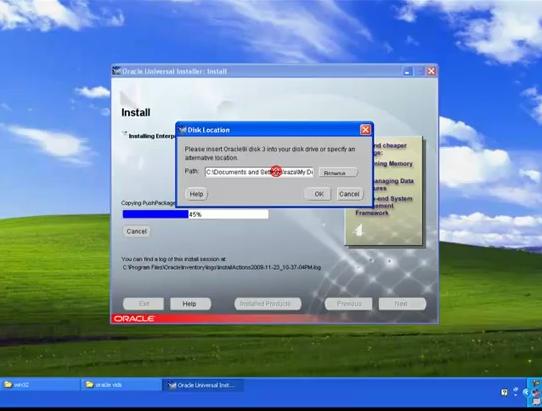
Task: Select the Oracle Universal Inst... taskbar button
Action: [x=203, y=385]
